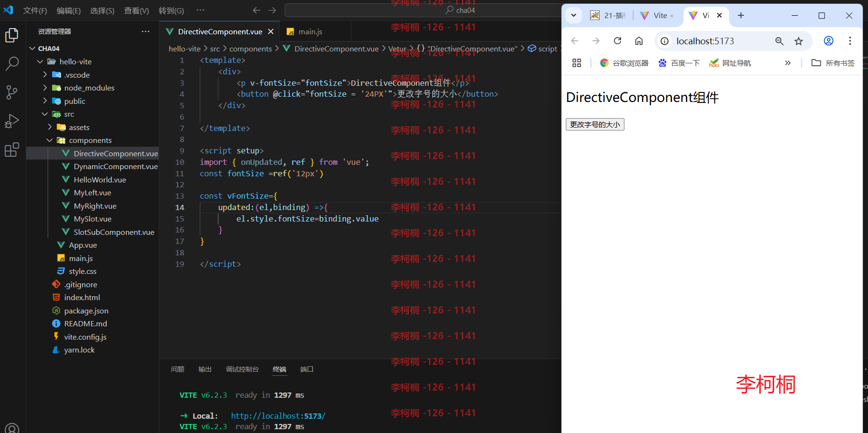Click browser forward arrow
This screenshot has width=868, height=433.
596,41
